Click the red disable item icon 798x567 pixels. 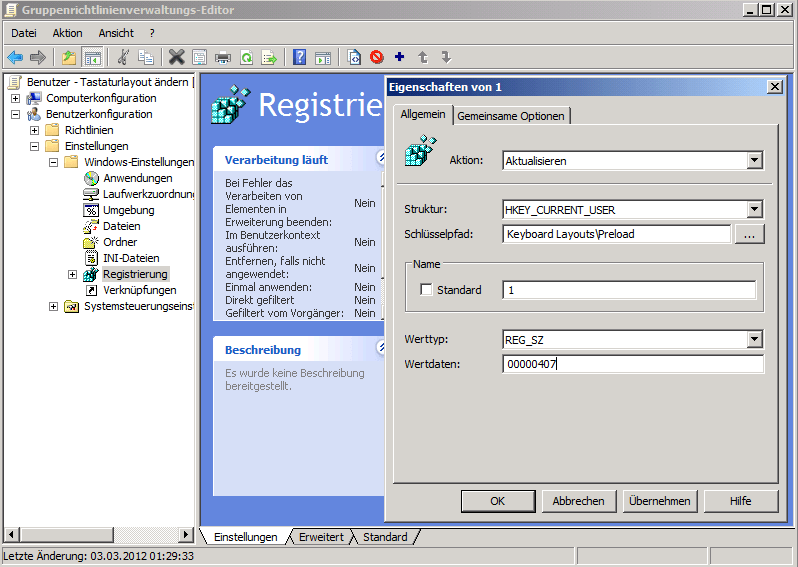[377, 57]
